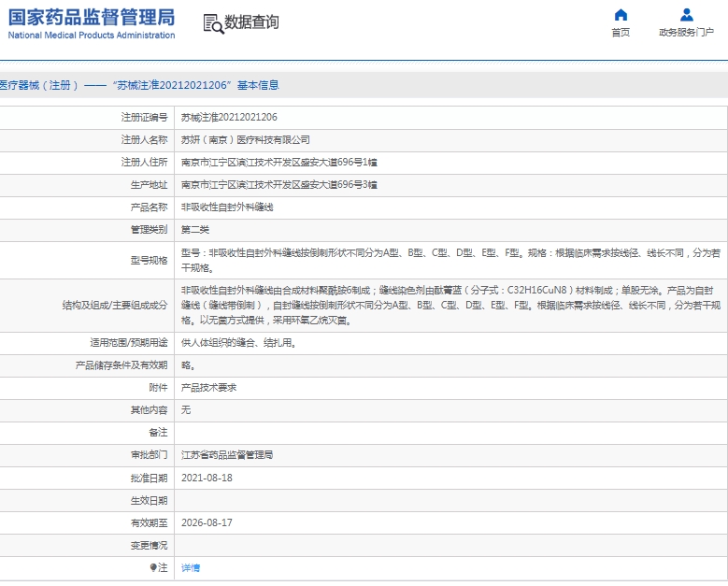Click production address ending 696号3幢
Viewport: 728px width, 586px height.
coord(279,184)
